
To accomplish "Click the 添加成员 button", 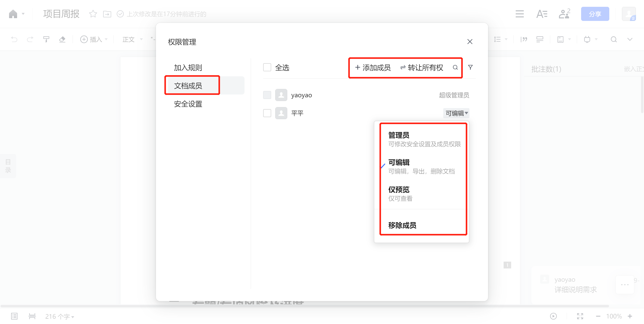I will (x=373, y=68).
